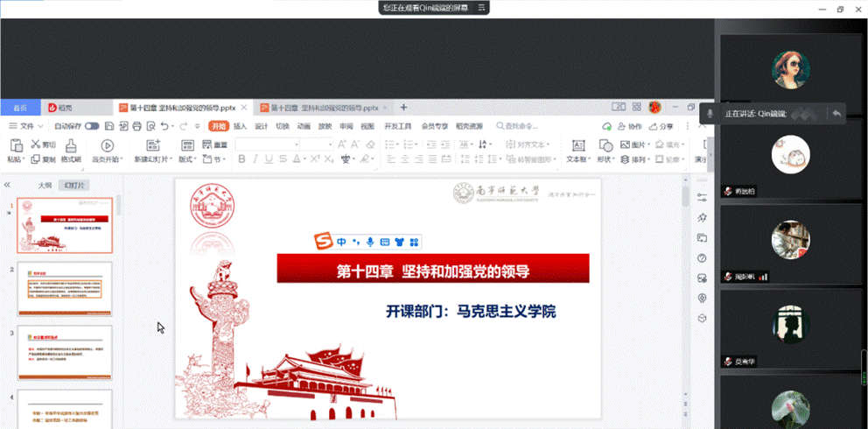Click the Shapes (形状) icon
Screen dimensions: 868x429
pos(605,145)
